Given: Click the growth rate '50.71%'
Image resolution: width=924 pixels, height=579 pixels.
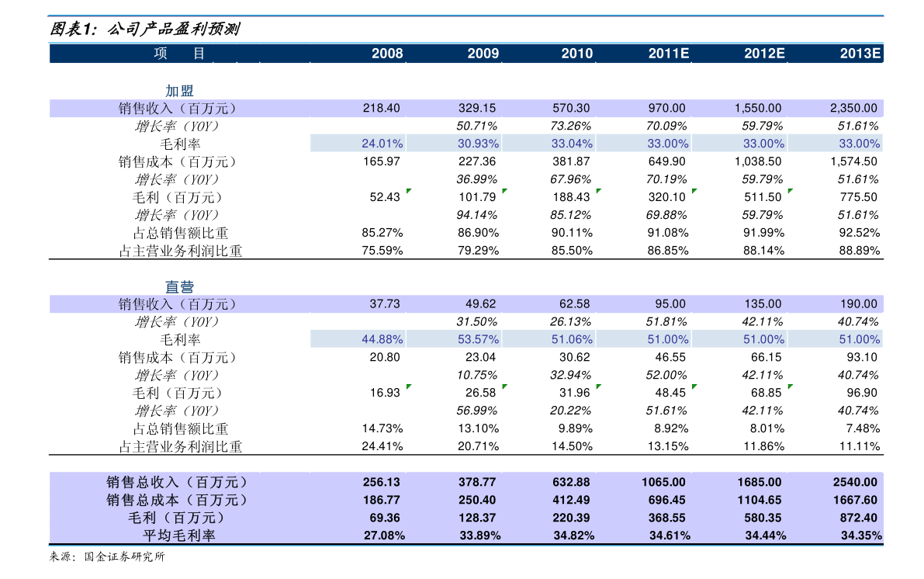Looking at the screenshot, I should point(476,127).
